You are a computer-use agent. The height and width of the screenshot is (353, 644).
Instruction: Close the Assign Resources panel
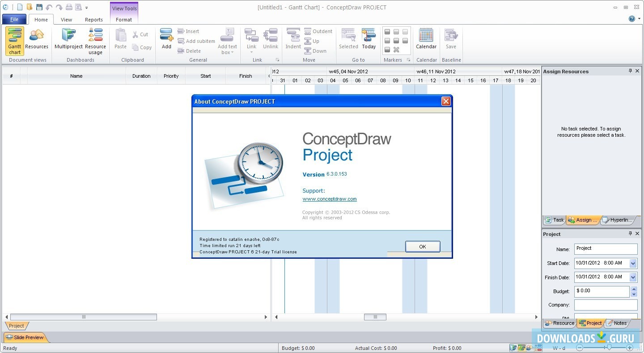coord(637,71)
